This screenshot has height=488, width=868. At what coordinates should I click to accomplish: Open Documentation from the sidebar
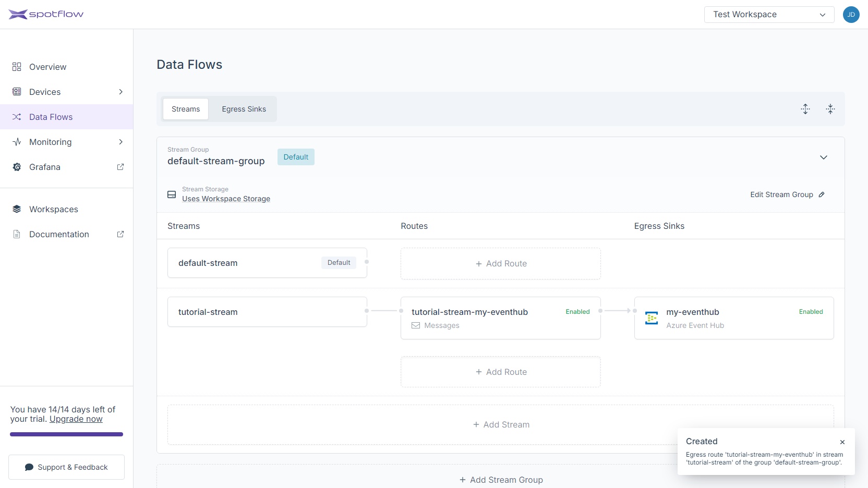click(x=67, y=234)
